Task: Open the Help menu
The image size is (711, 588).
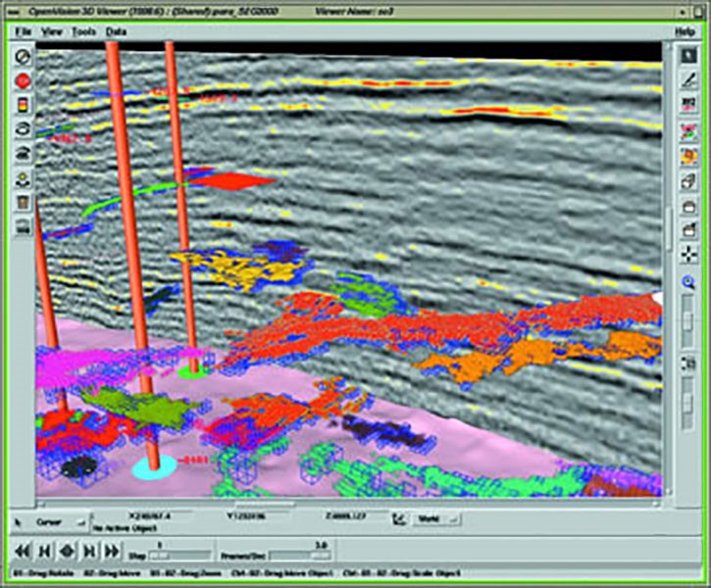Action: click(x=684, y=31)
